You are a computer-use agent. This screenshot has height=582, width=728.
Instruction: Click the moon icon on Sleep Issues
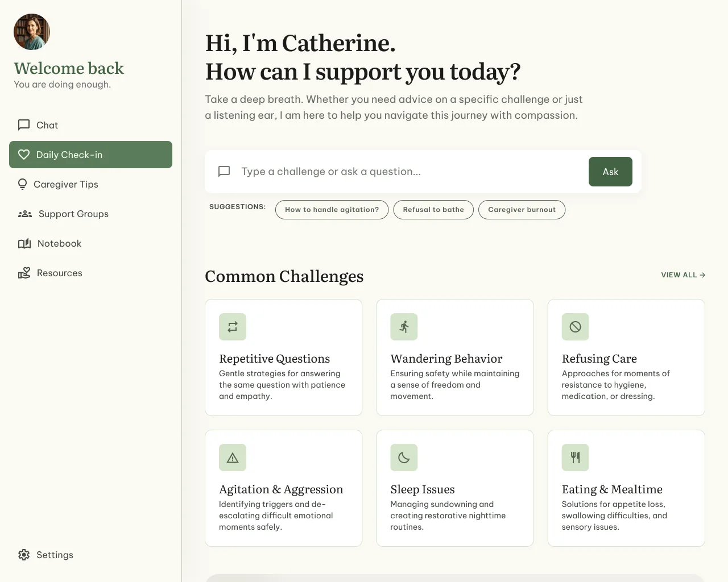pyautogui.click(x=404, y=458)
